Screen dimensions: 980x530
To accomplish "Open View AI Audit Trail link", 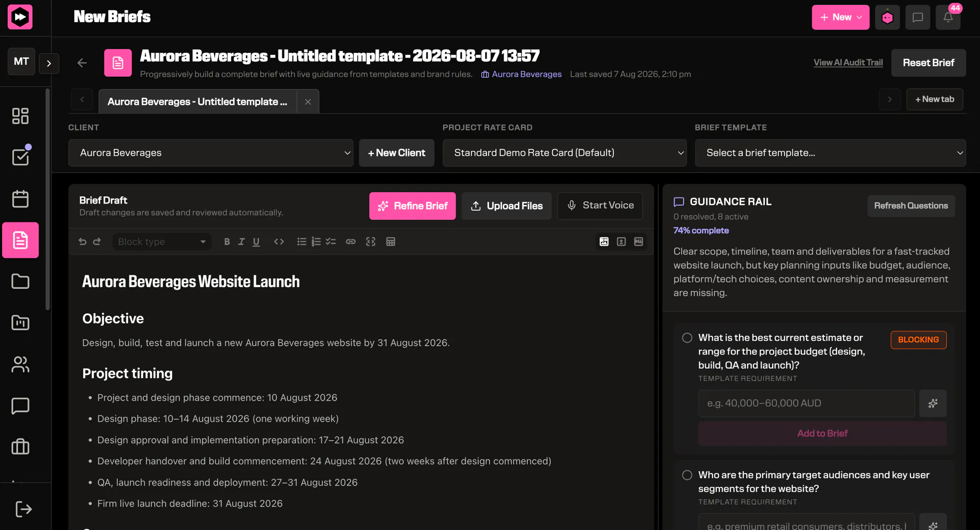I will tap(848, 63).
